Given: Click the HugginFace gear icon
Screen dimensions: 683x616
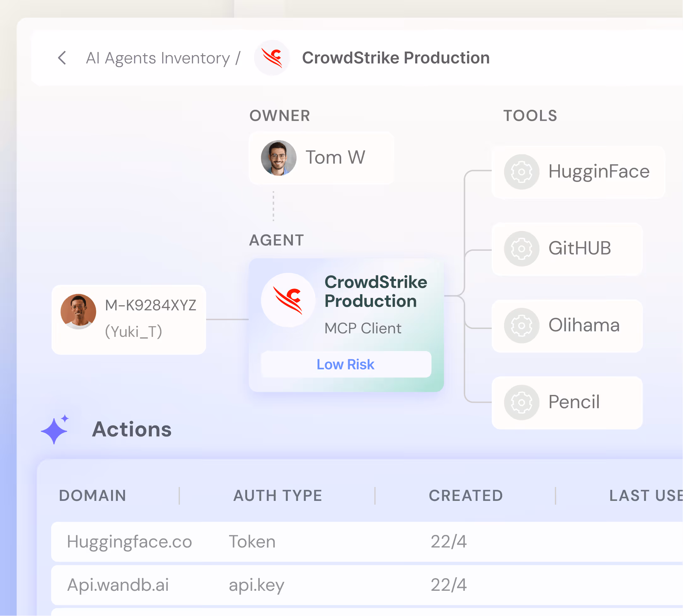Looking at the screenshot, I should coord(521,172).
